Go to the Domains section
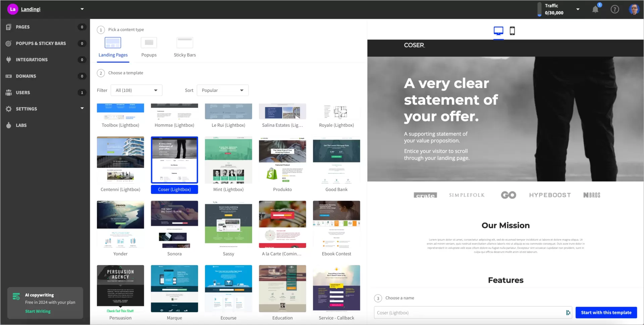Viewport: 644px width, 325px height. 26,76
